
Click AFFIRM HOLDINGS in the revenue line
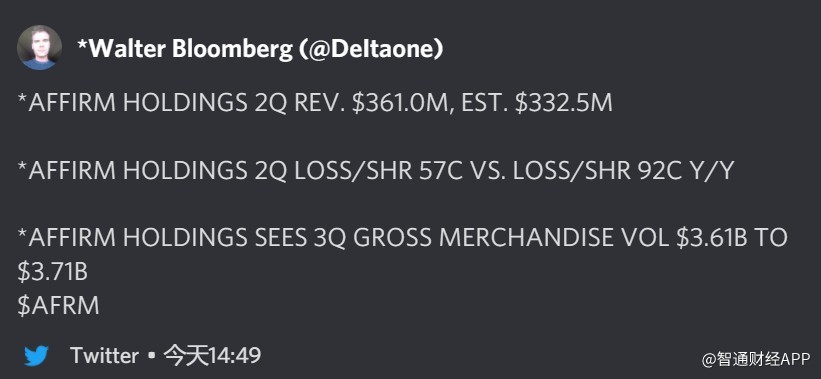tap(136, 103)
